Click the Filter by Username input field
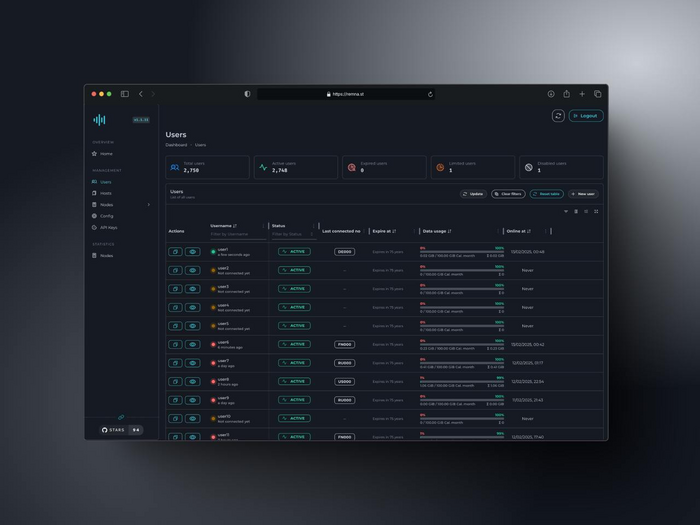The image size is (700, 525). [x=236, y=234]
